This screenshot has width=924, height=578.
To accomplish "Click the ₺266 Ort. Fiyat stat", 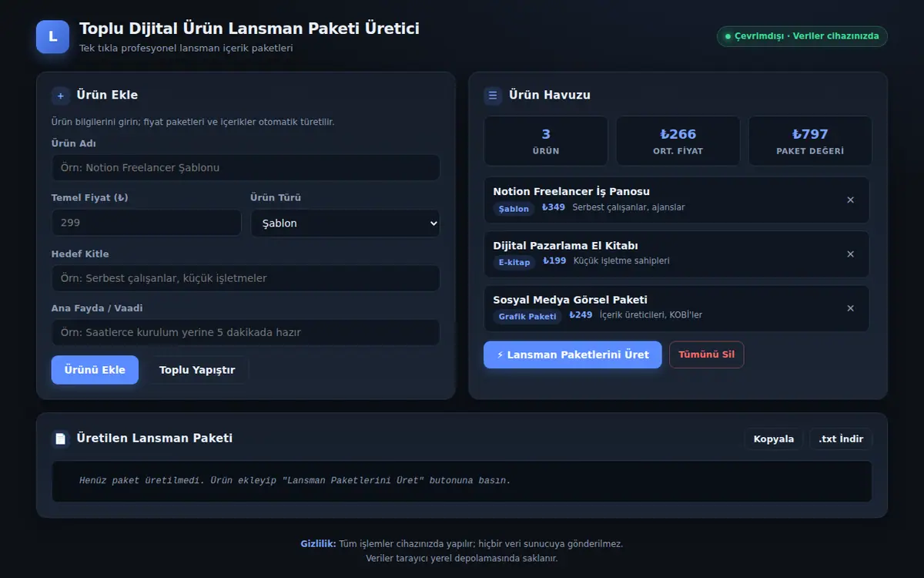I will (x=678, y=141).
